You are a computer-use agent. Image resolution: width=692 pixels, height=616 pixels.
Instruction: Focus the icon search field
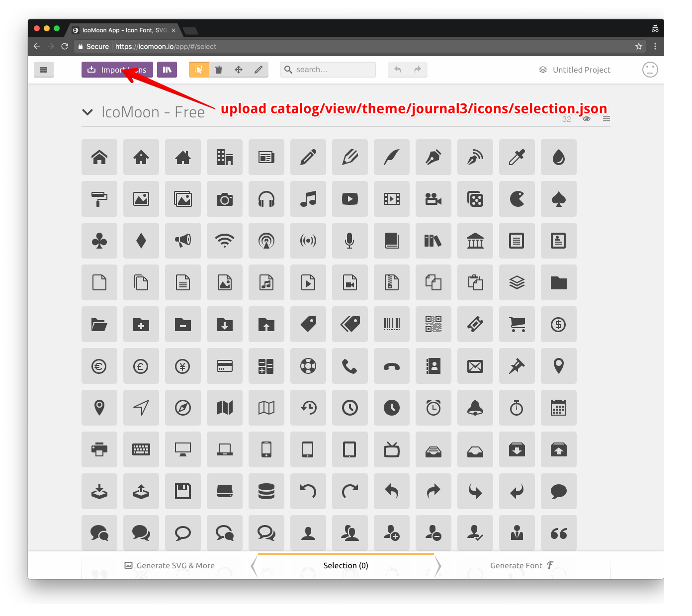click(328, 70)
